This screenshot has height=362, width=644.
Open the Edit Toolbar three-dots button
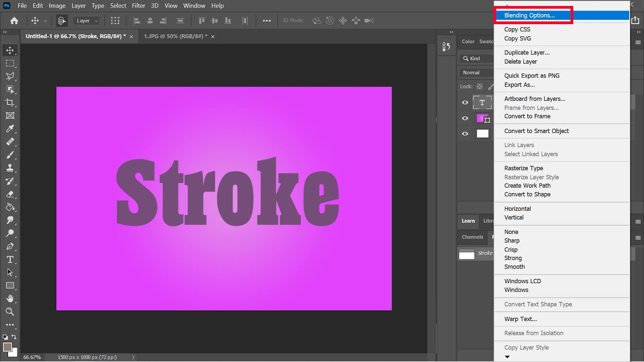(x=10, y=325)
